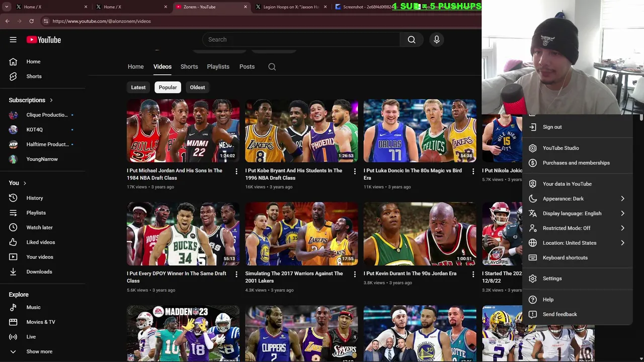
Task: Open options for Luka Doncic video
Action: point(473,171)
